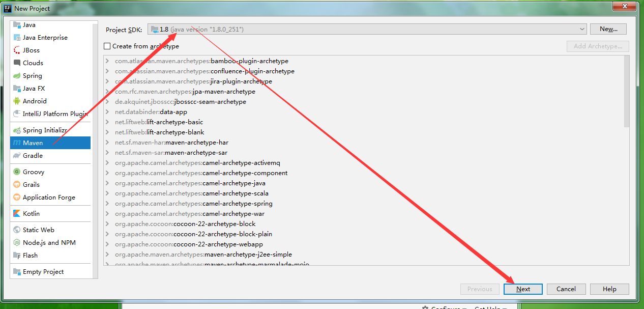
Task: Select camel-archetype-scala row
Action: click(363, 193)
